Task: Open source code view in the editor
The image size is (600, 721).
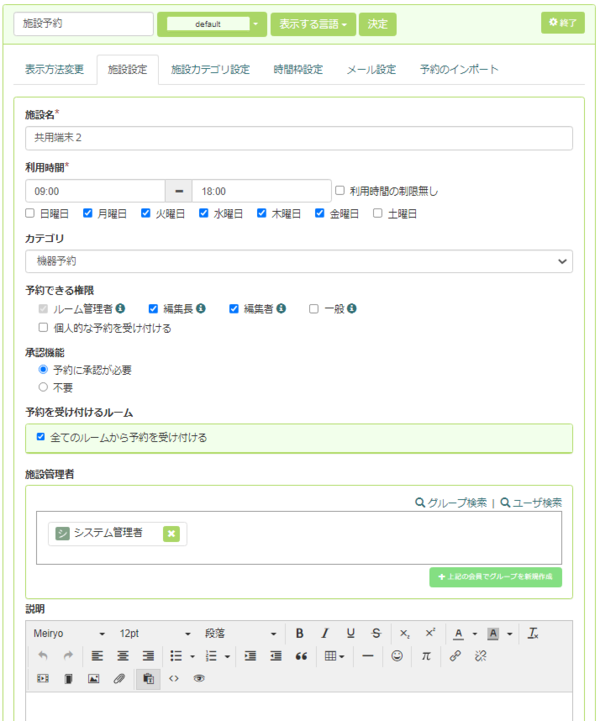Action: 174,679
